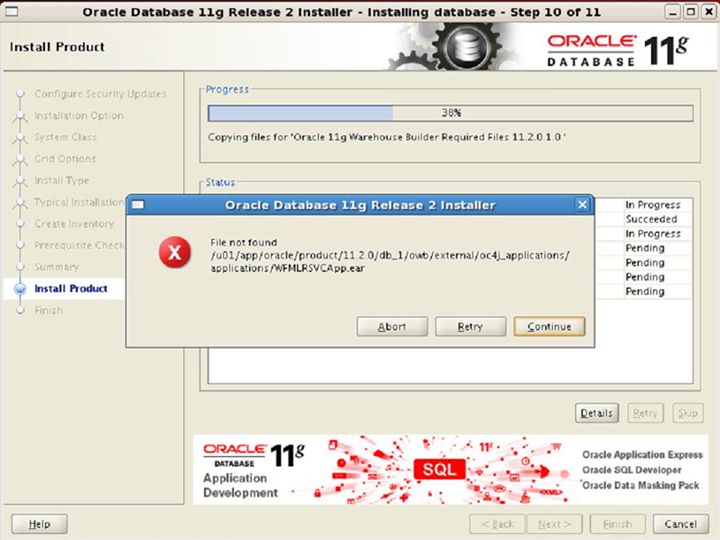Viewport: 720px width, 540px height.
Task: Click the Details button
Action: tap(596, 413)
